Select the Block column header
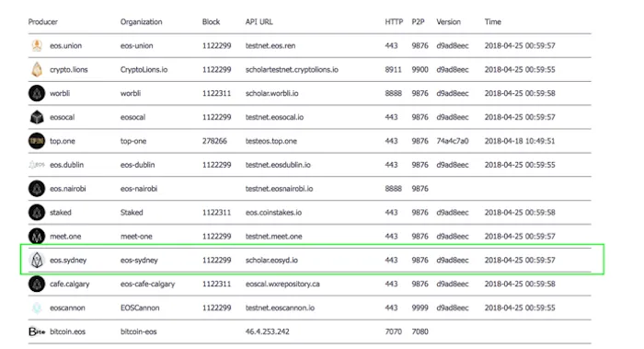Image resolution: width=644 pixels, height=349 pixels. (211, 22)
